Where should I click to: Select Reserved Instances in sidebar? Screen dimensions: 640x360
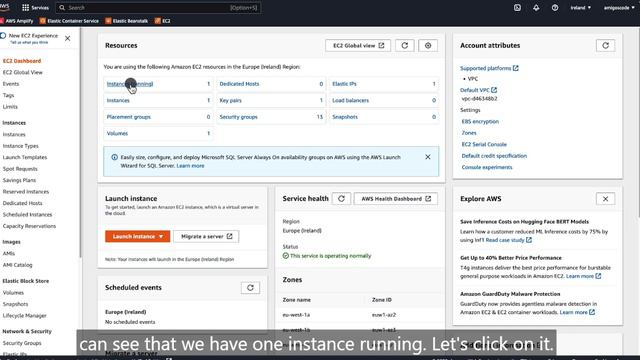point(26,191)
